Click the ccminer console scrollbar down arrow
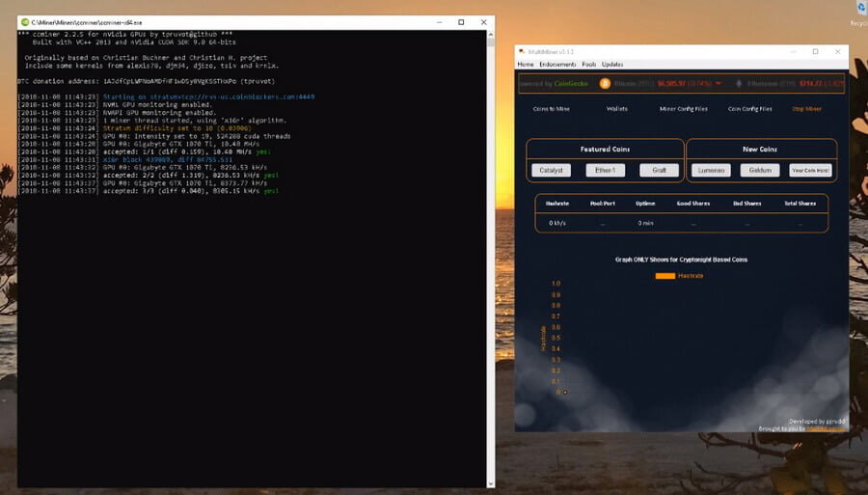 point(491,484)
